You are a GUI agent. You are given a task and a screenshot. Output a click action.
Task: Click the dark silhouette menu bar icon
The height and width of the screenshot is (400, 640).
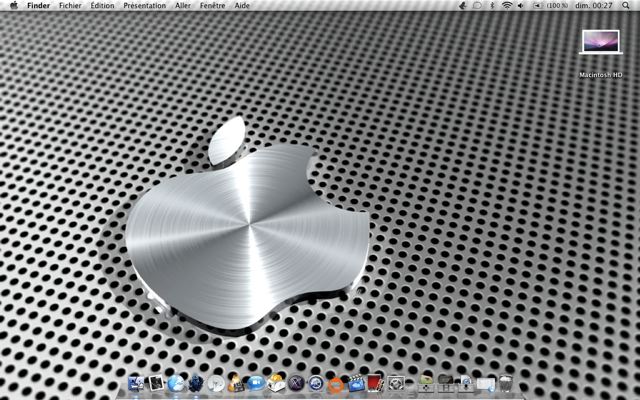pos(463,6)
